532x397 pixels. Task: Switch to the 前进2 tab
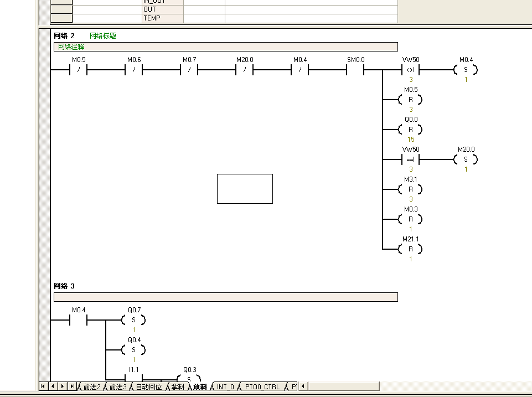click(x=92, y=387)
